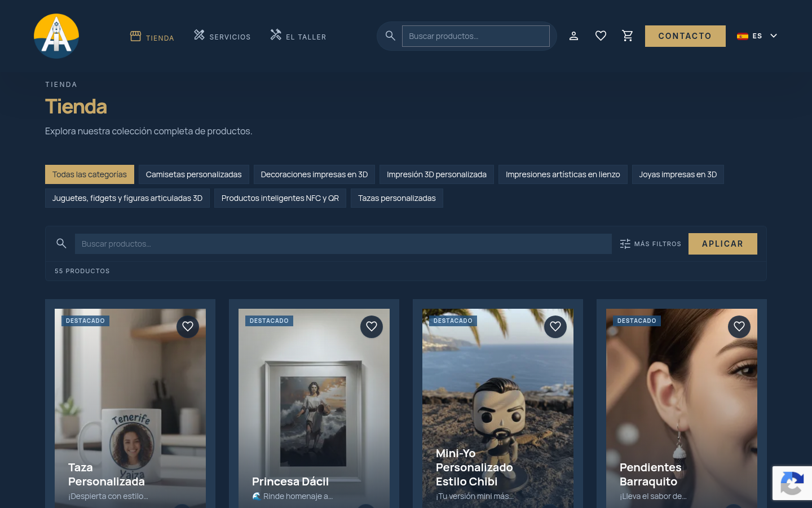Screen dimensions: 812x508
Task: Click the header search magnifier icon
Action: (x=390, y=36)
